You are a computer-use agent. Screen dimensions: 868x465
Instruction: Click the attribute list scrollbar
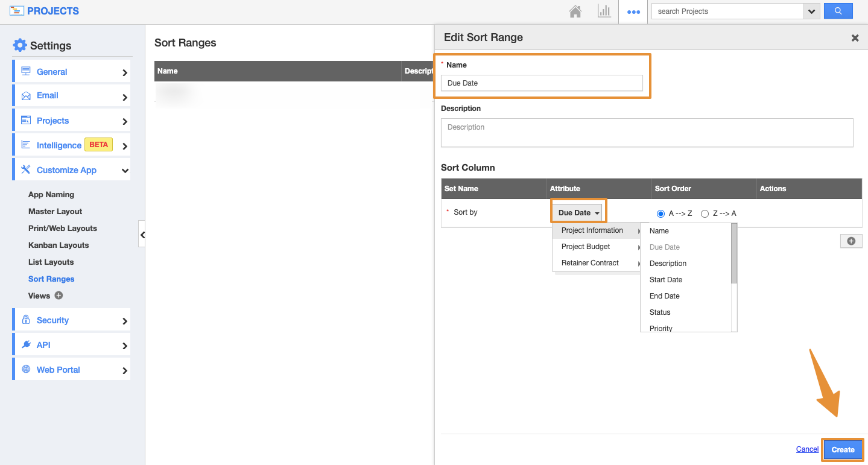pos(734,253)
